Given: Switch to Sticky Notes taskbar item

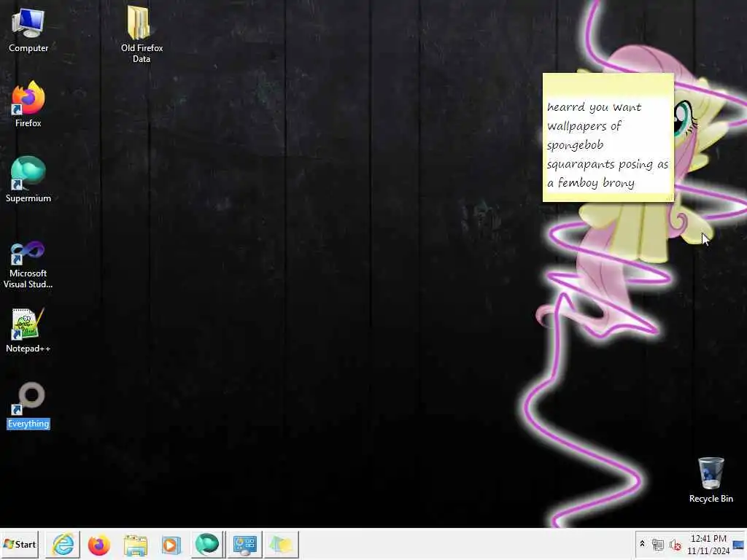Looking at the screenshot, I should (x=281, y=544).
